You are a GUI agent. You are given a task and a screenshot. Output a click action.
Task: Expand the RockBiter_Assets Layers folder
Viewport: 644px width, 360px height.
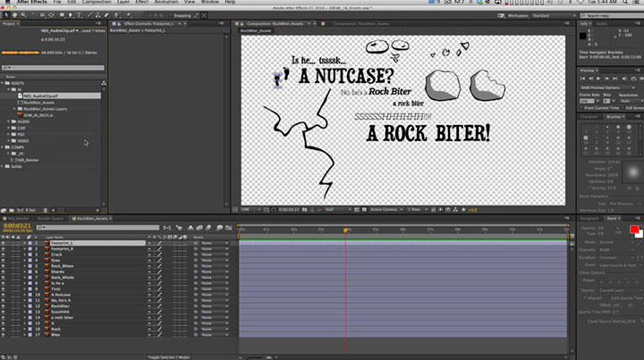tap(15, 109)
